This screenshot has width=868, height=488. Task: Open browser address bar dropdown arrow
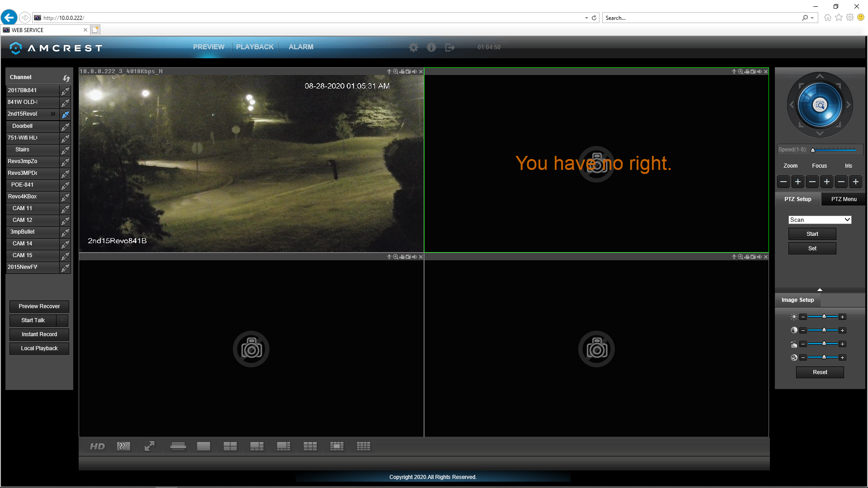(x=586, y=18)
